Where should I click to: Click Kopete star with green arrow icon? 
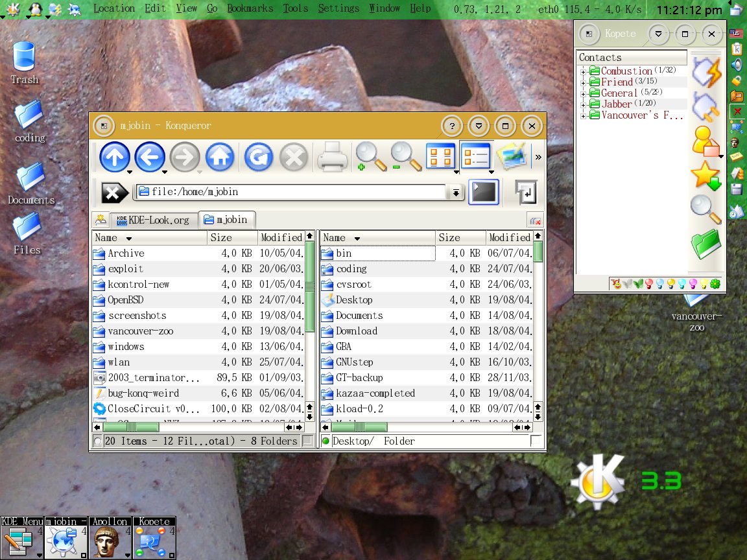coord(706,175)
